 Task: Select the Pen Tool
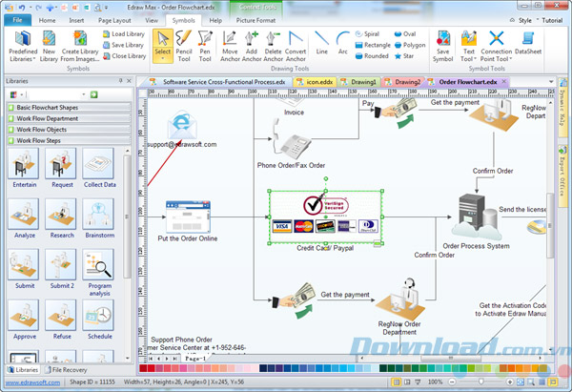pos(205,47)
